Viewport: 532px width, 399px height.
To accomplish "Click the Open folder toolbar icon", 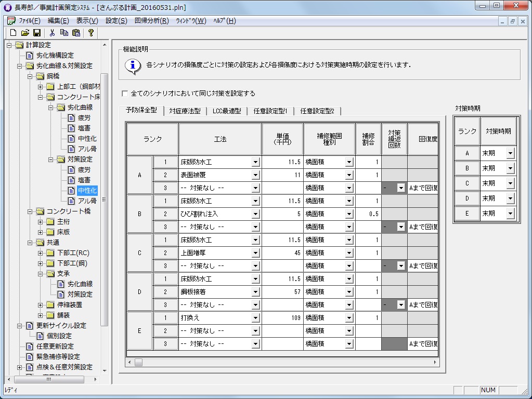I will tap(25, 33).
